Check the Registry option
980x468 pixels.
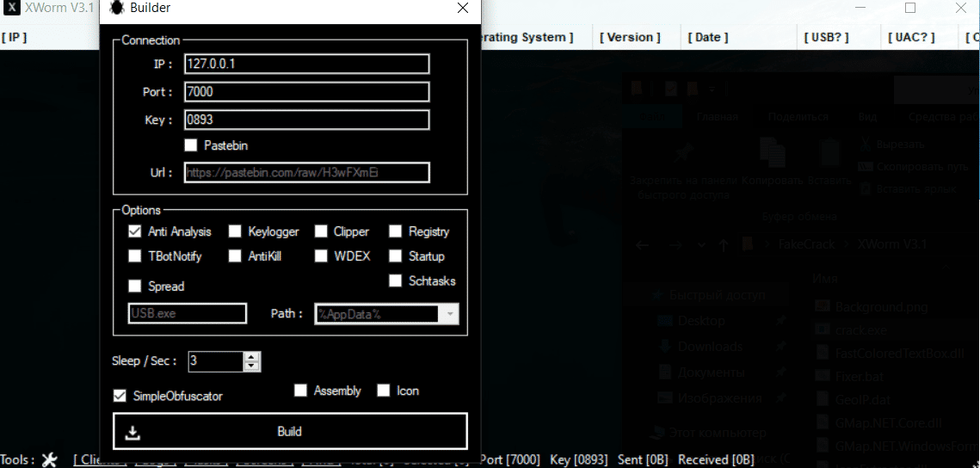pos(395,231)
